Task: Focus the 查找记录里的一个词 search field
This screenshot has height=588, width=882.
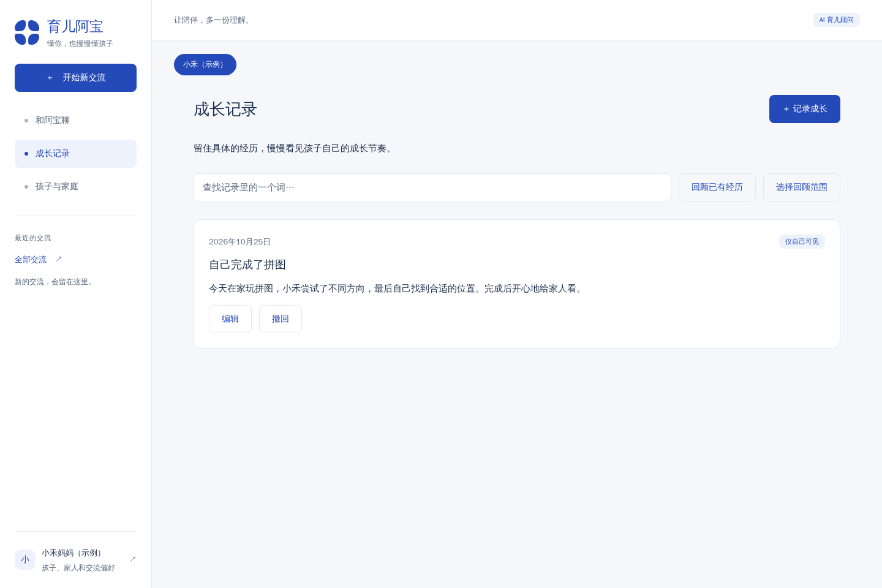Action: (x=432, y=187)
